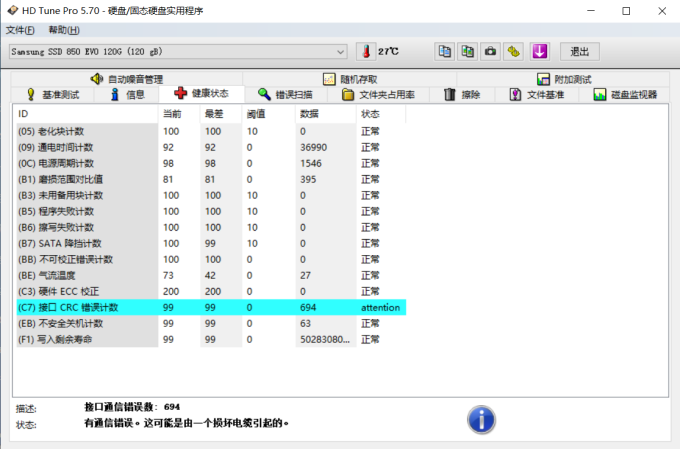Click the purple down-arrow icon
This screenshot has height=449, width=680.
click(x=540, y=51)
